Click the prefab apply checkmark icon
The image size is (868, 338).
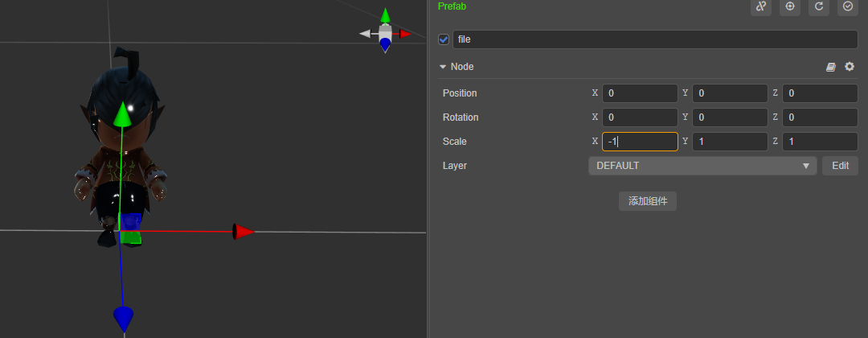coord(848,6)
